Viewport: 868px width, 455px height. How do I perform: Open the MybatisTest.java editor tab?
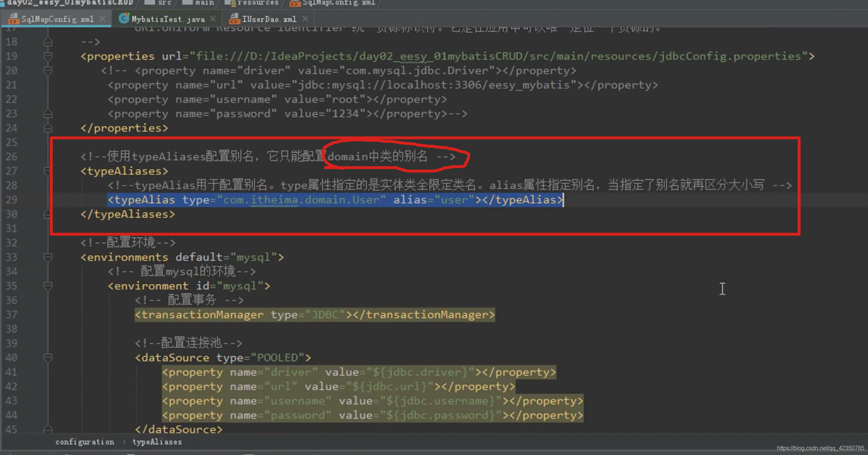tap(168, 19)
